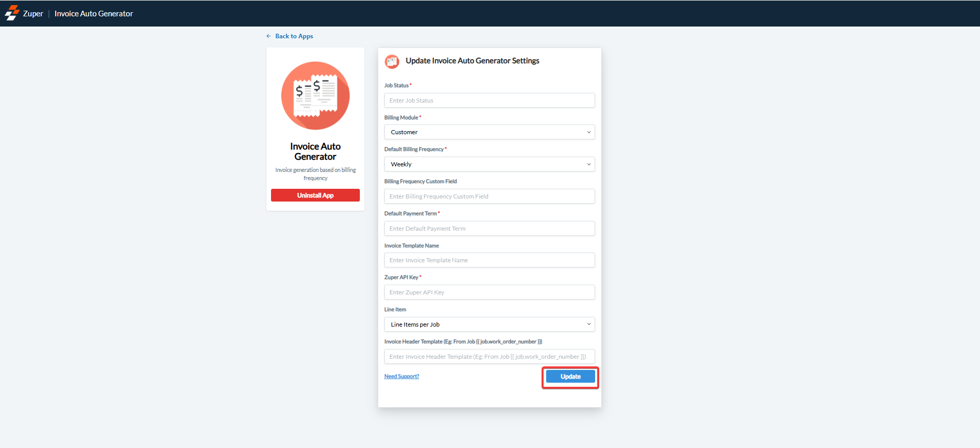Expand the Default Billing Frequency dropdown showing Weekly
Image resolution: width=980 pixels, height=448 pixels.
pos(489,164)
